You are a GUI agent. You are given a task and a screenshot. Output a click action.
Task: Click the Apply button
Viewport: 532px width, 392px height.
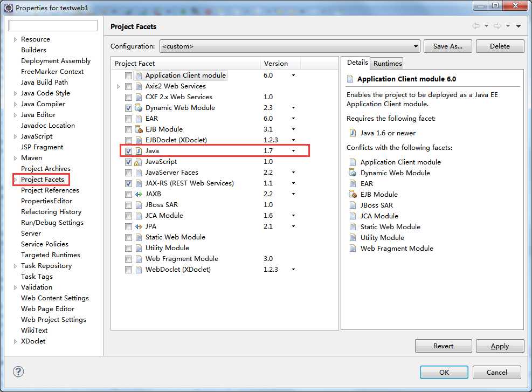pos(500,346)
